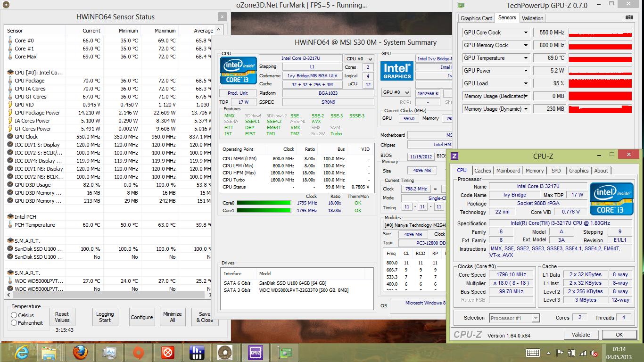
Task: Open GPU Core Clock sensor dropdown
Action: pyautogui.click(x=526, y=33)
